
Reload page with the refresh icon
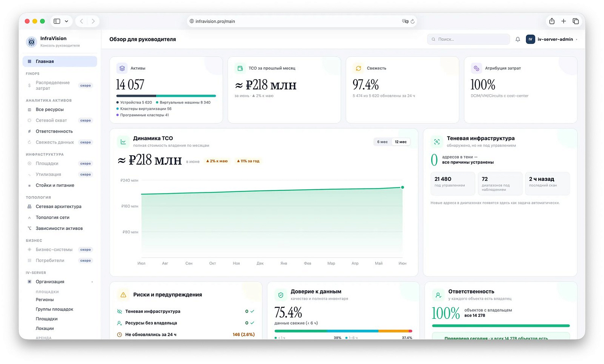click(413, 21)
